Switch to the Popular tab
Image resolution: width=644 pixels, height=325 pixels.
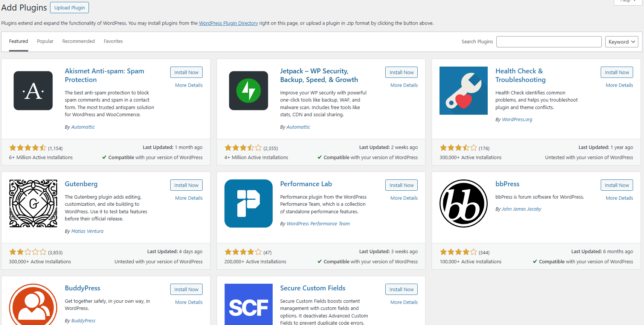[45, 41]
